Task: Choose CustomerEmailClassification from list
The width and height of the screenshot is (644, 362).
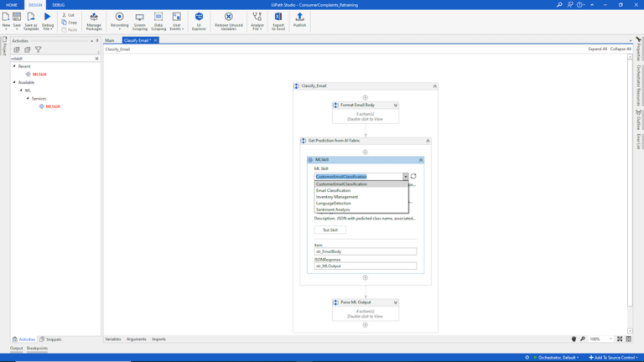Action: click(361, 184)
